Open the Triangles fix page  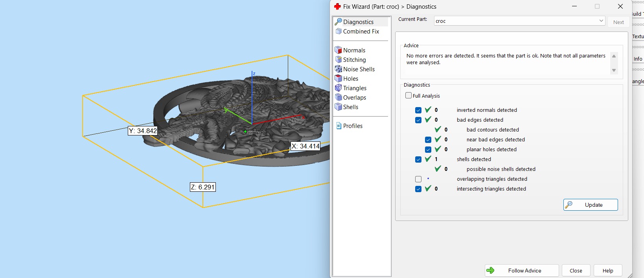355,88
